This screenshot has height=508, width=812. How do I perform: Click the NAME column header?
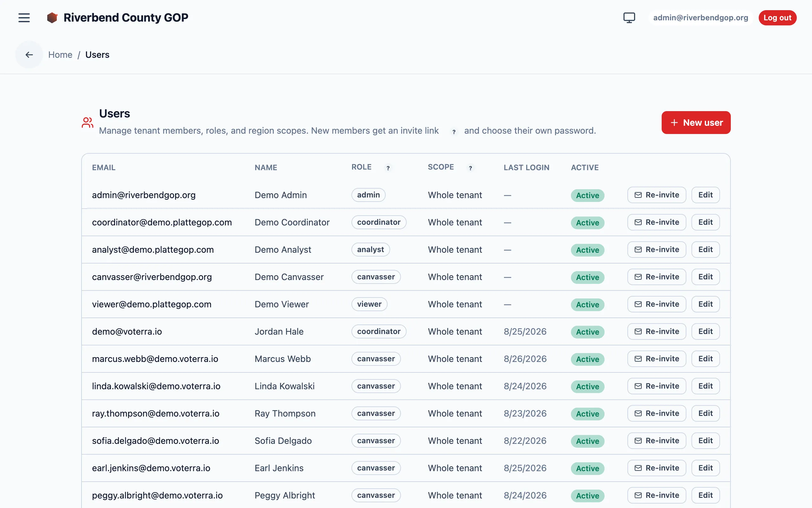click(266, 168)
